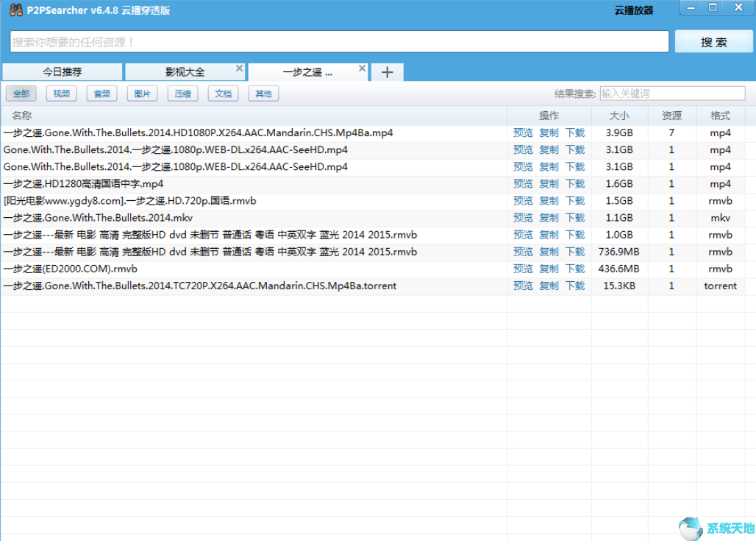Switch to the 今日推荐 tab
Screen dimensions: 756x541
(x=63, y=72)
